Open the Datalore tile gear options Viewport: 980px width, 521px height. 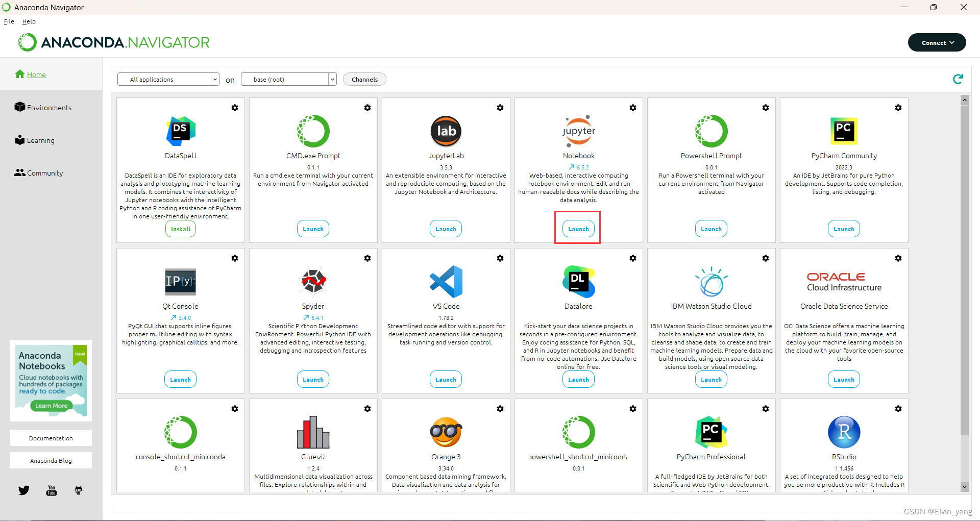click(x=633, y=258)
